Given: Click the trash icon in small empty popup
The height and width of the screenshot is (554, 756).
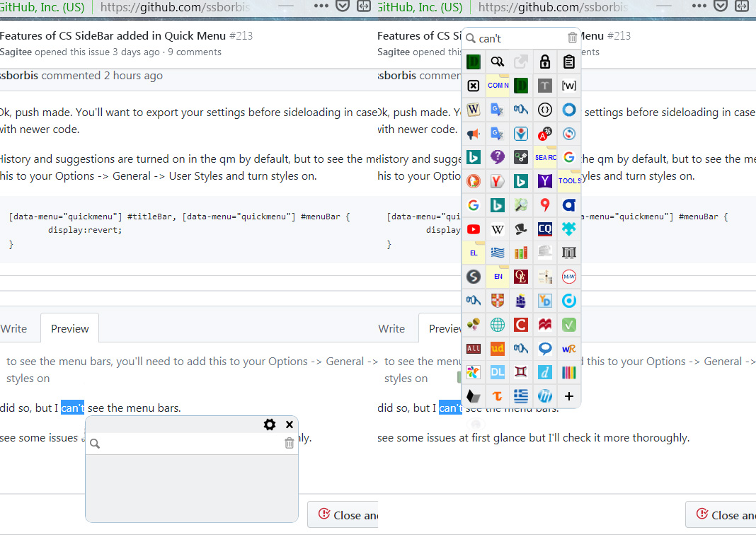Looking at the screenshot, I should point(290,443).
